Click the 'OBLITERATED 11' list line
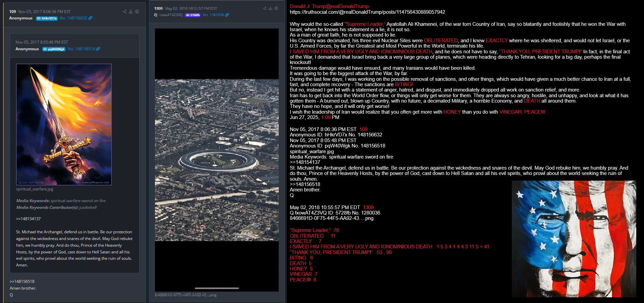The image size is (644, 303). pos(313,236)
